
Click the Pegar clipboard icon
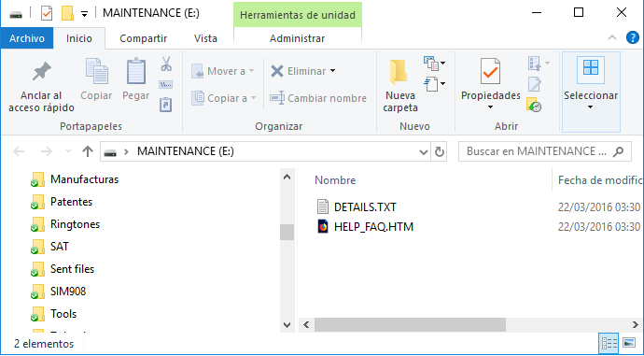click(x=136, y=71)
